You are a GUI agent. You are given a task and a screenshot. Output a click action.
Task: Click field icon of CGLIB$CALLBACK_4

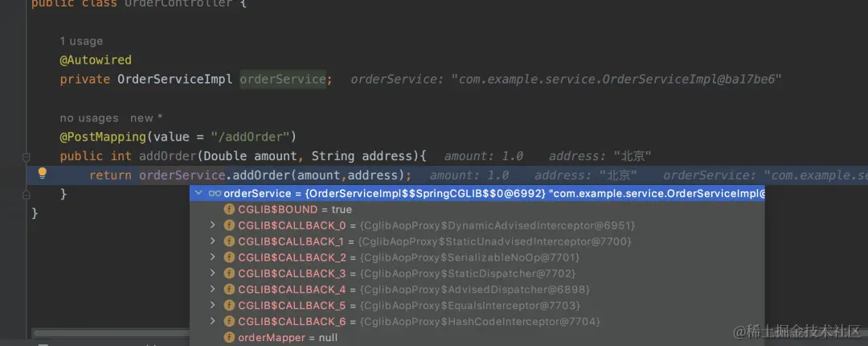229,290
